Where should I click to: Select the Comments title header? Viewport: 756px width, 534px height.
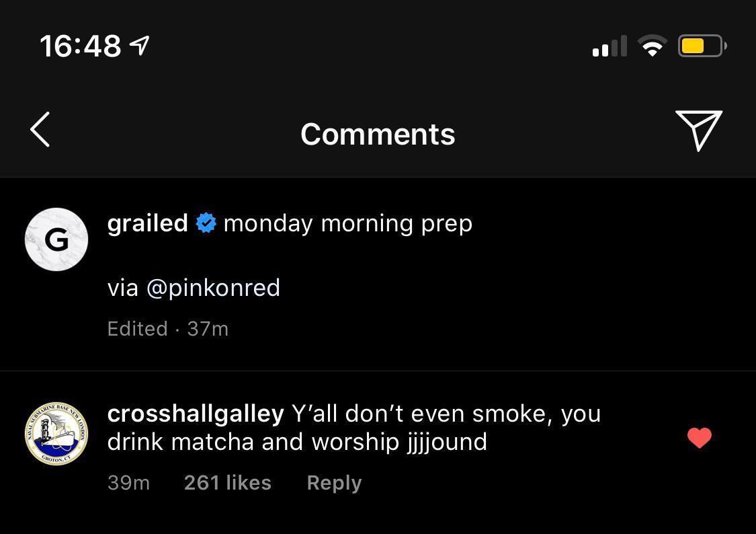378,133
